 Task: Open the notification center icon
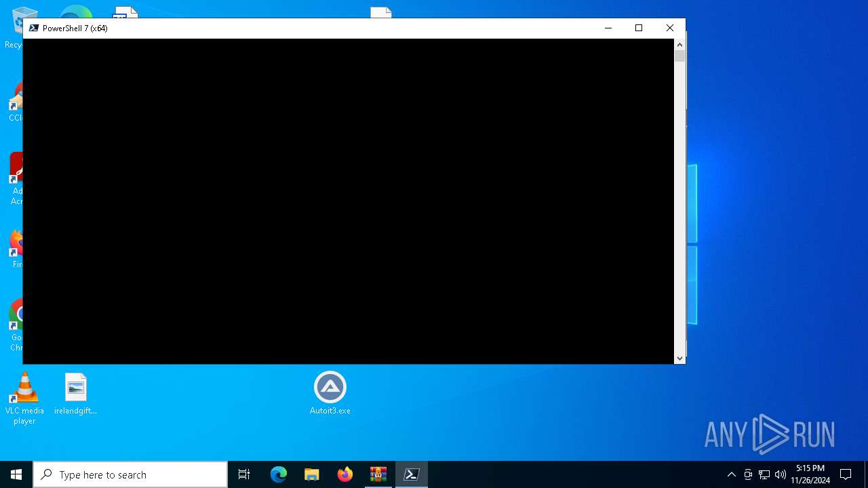(846, 474)
